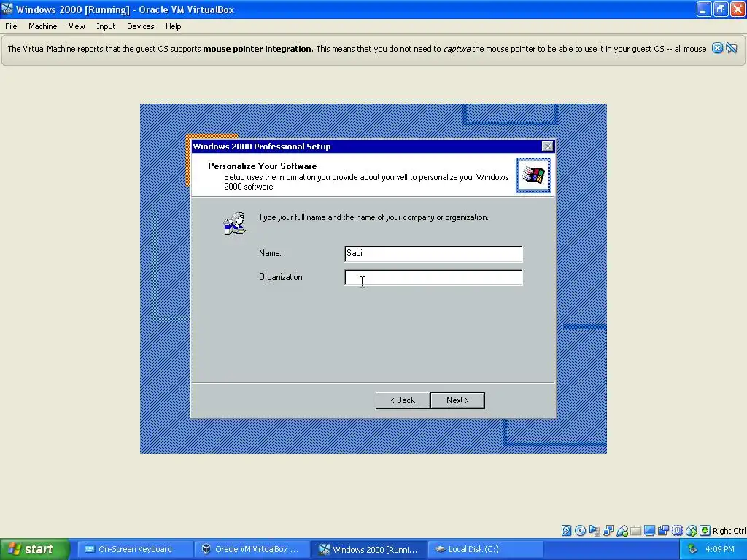Click the taskbar clock showing 4:09 PM

(720, 549)
